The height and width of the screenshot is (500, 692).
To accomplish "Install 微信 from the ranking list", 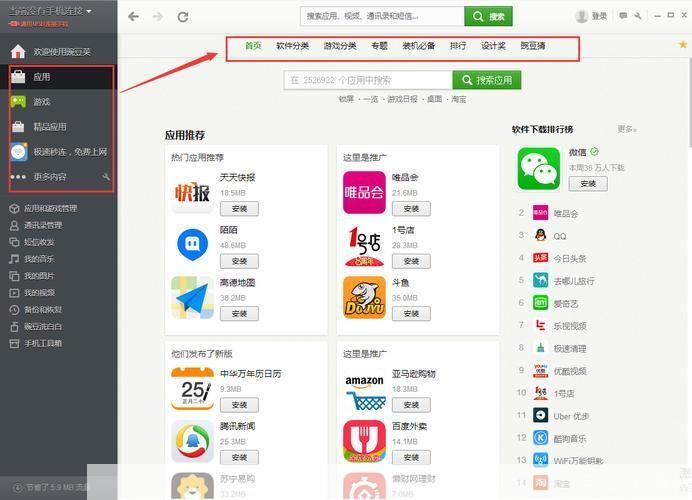I will pos(588,184).
